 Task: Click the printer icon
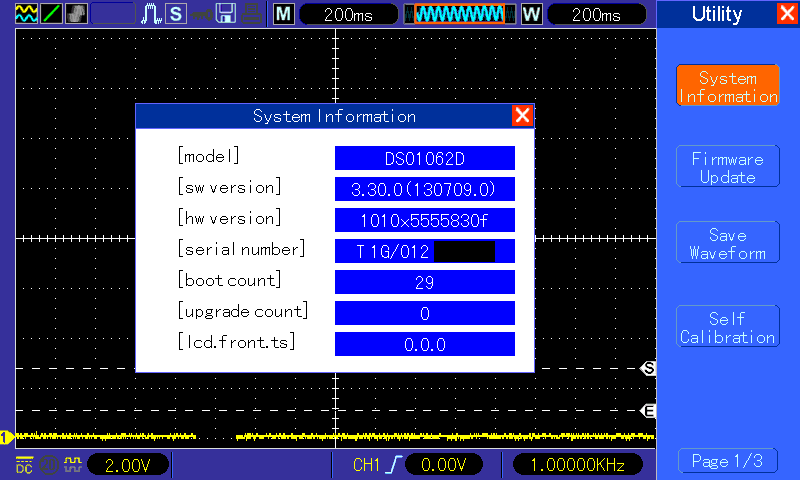point(252,13)
